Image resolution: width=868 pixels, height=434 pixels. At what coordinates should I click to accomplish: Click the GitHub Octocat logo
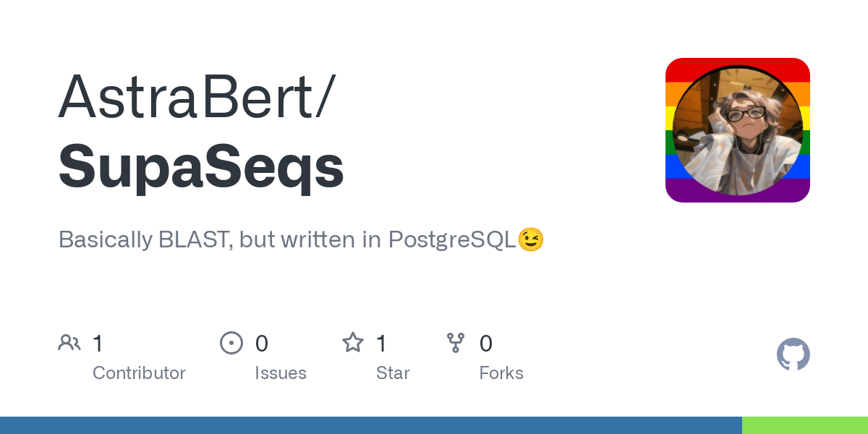tap(793, 354)
